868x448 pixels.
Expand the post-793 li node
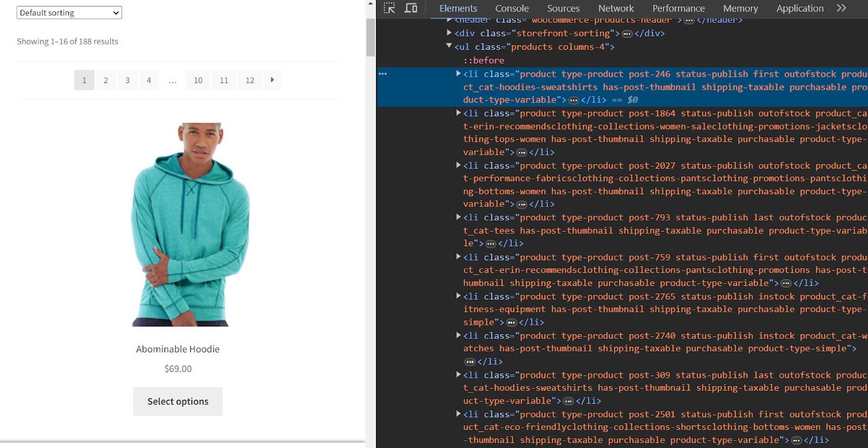[458, 217]
